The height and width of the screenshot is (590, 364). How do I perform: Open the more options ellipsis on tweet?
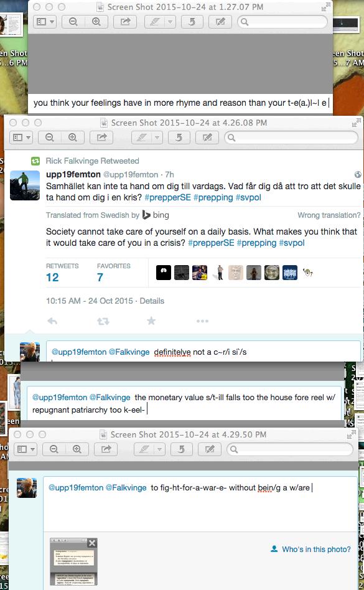coord(202,321)
